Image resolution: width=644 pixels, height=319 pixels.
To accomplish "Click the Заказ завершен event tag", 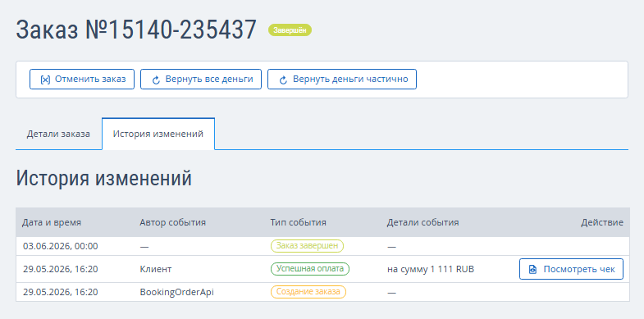I will tap(307, 246).
